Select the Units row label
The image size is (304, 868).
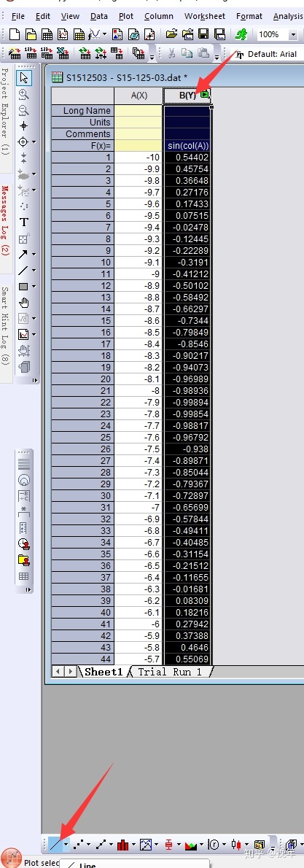point(83,122)
